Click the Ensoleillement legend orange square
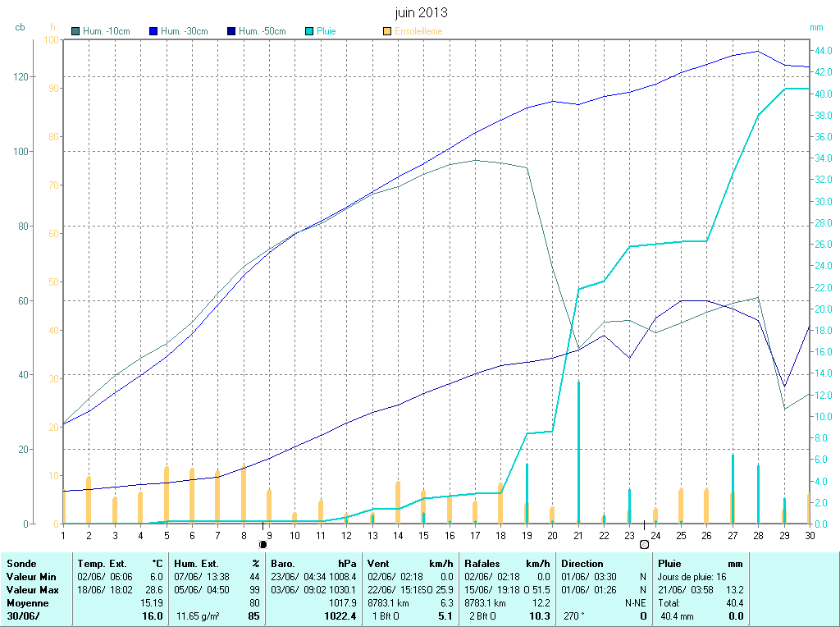This screenshot has width=840, height=627. pos(387,31)
